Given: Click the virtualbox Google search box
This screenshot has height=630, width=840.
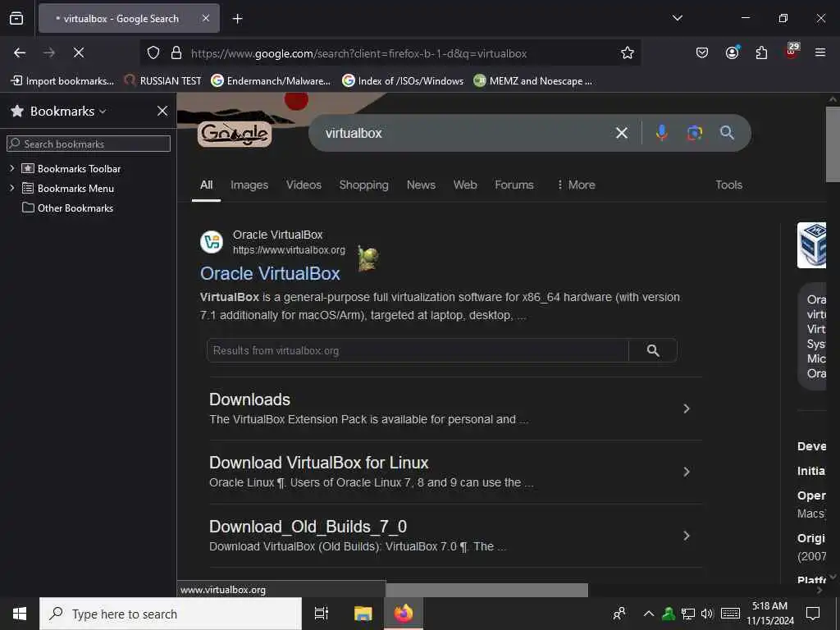Looking at the screenshot, I should pyautogui.click(x=466, y=133).
